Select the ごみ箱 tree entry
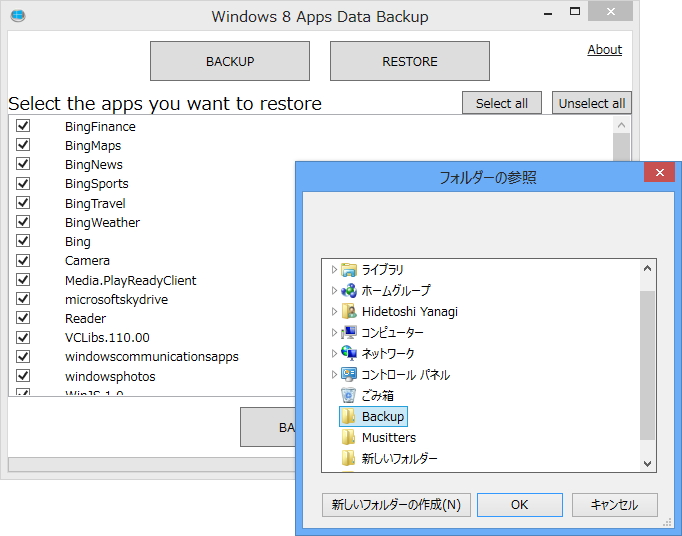 (x=378, y=395)
